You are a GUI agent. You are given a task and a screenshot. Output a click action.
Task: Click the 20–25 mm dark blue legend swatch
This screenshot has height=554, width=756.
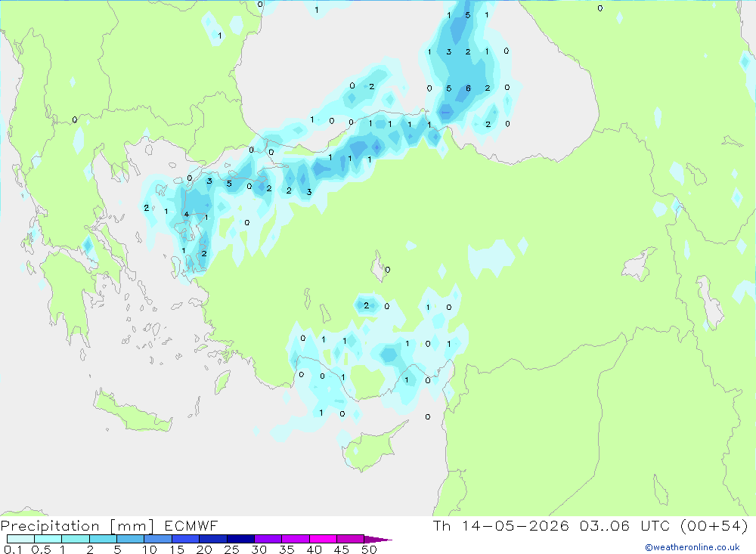click(212, 539)
